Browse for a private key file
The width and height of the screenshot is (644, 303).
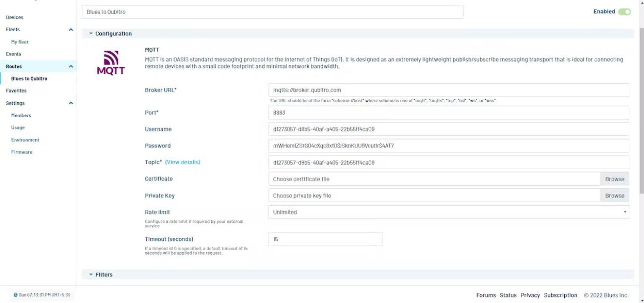click(615, 195)
